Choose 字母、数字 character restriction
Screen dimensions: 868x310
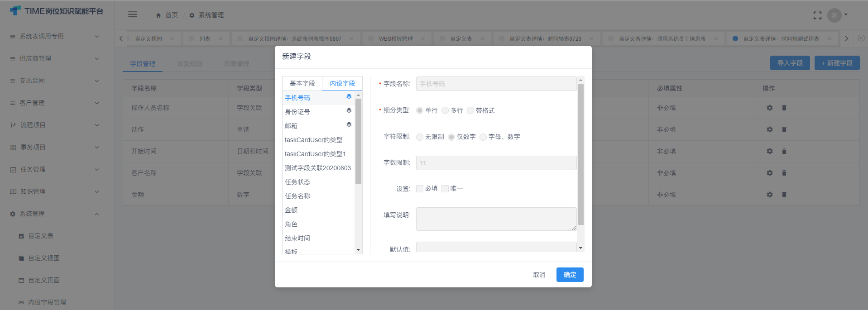pyautogui.click(x=483, y=137)
